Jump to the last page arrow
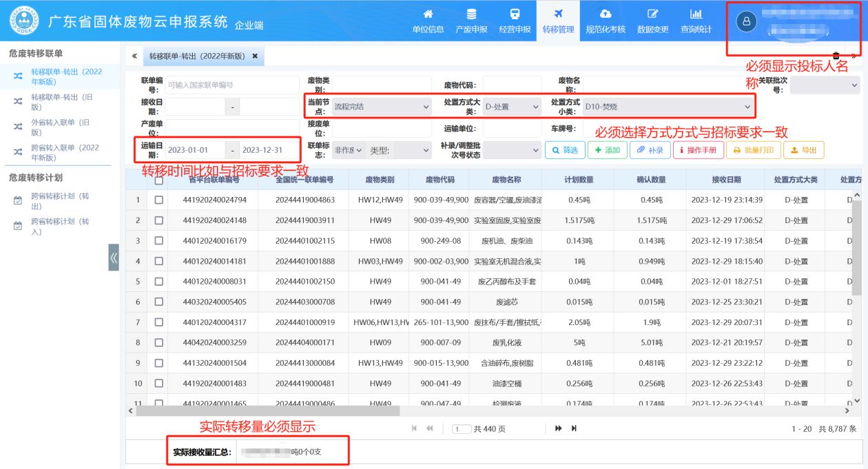This screenshot has width=868, height=469. coord(574,428)
